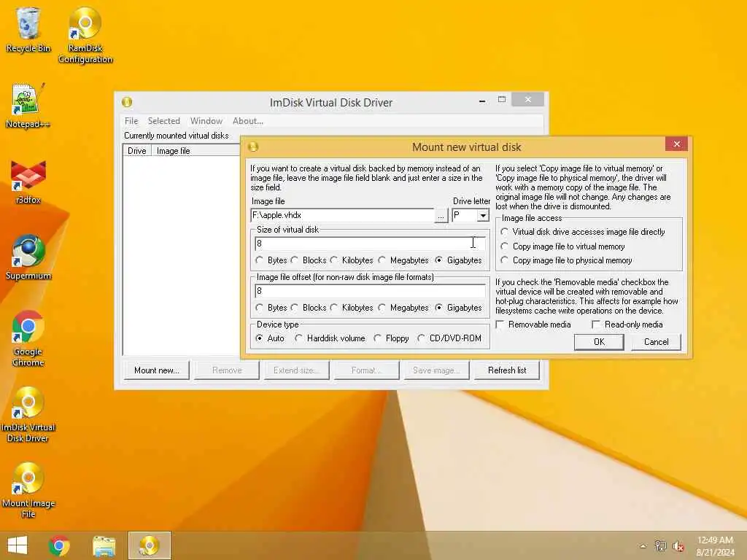747x560 pixels.
Task: Select Blocks for virtual disk size
Action: (x=309, y=260)
